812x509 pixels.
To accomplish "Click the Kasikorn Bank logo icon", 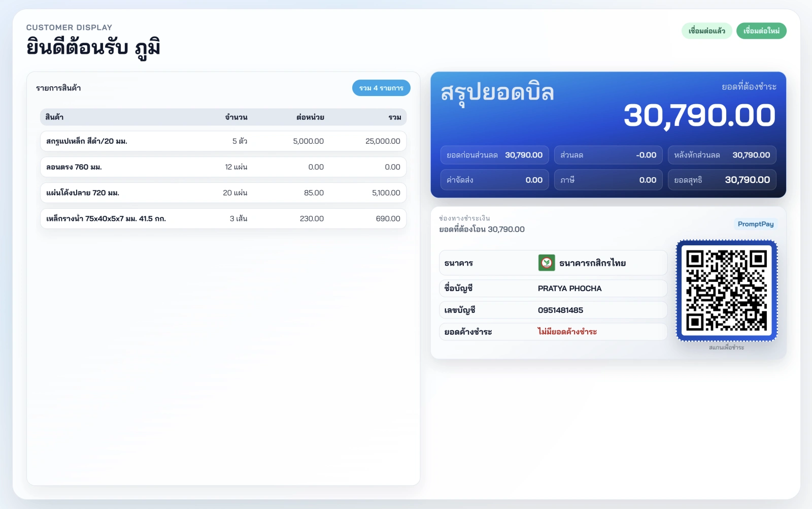I will pyautogui.click(x=547, y=263).
